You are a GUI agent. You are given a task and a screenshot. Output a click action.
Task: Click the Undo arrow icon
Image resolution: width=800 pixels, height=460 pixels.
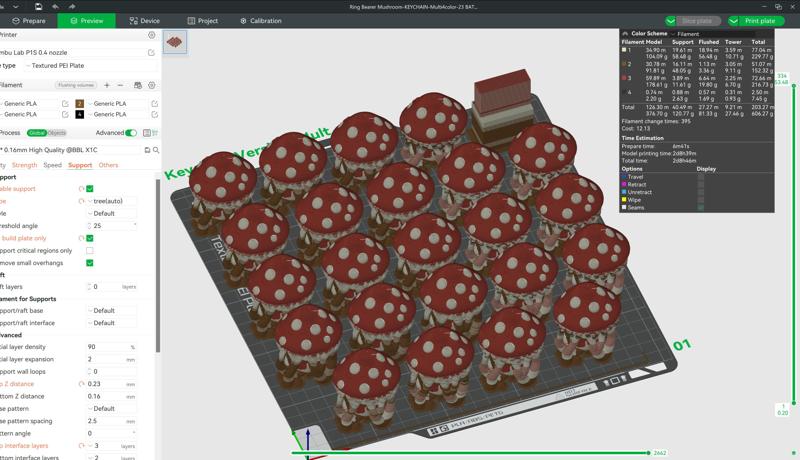tap(55, 7)
